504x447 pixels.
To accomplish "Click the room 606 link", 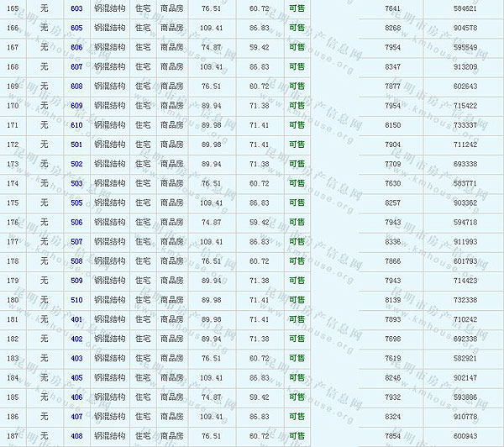I will (76, 47).
